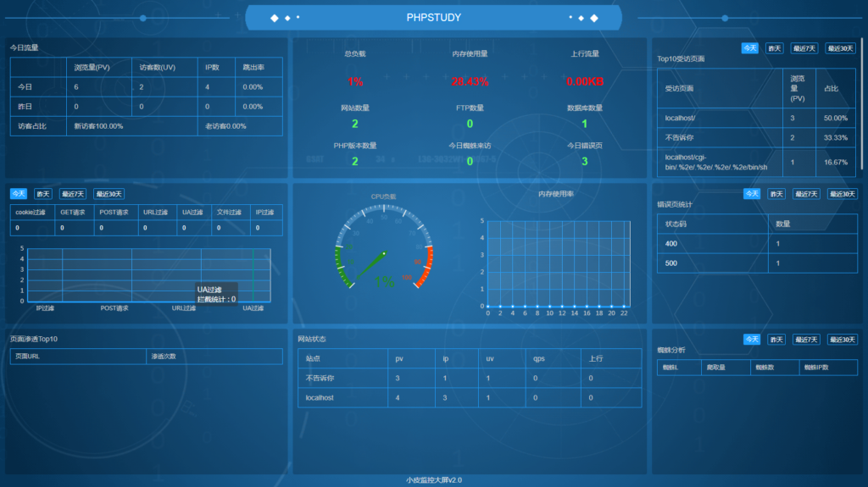Select 今天 tab above the cookie过滤 table

pyautogui.click(x=19, y=194)
